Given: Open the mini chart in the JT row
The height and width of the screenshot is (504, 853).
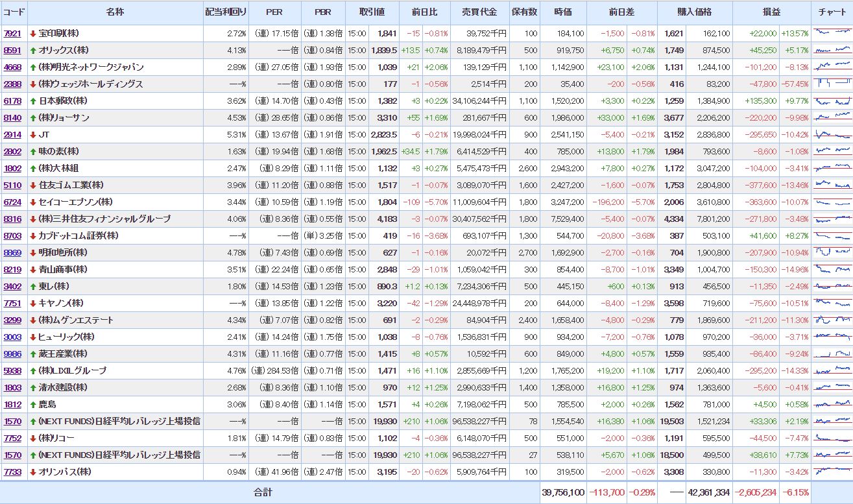Looking at the screenshot, I should [x=832, y=134].
